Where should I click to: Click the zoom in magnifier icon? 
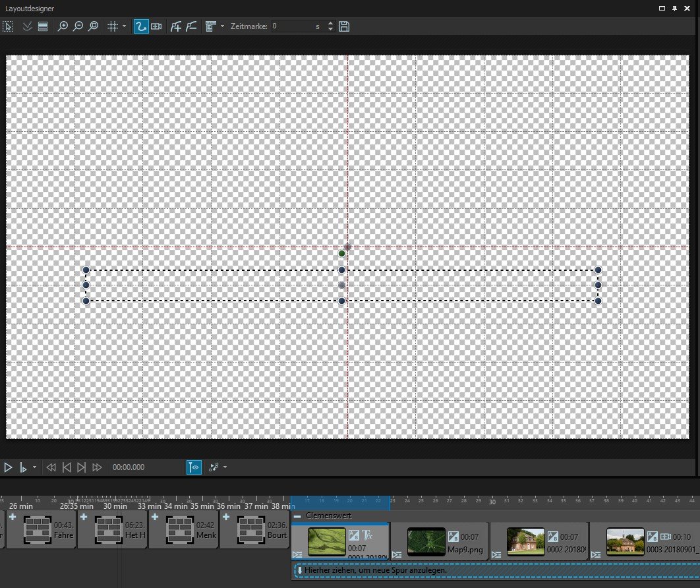click(x=63, y=26)
